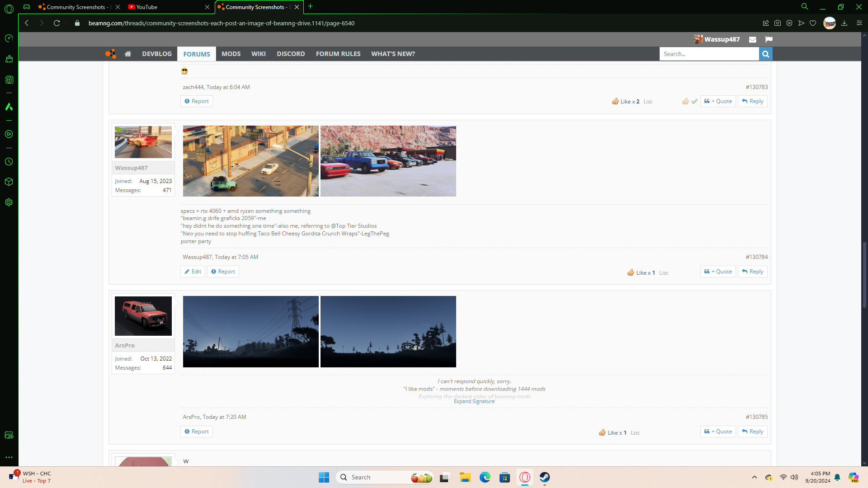This screenshot has height=488, width=868.
Task: Go to forum home via house icon
Action: point(128,54)
